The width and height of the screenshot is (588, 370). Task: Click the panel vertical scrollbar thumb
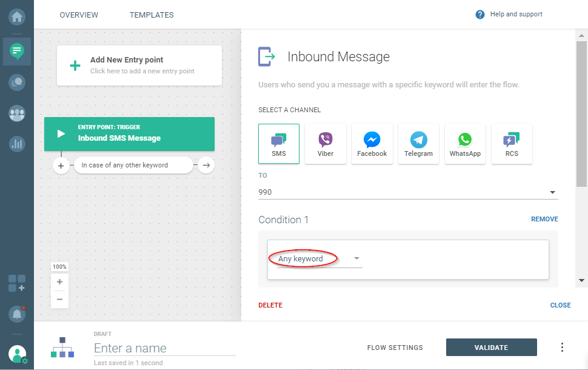click(581, 113)
